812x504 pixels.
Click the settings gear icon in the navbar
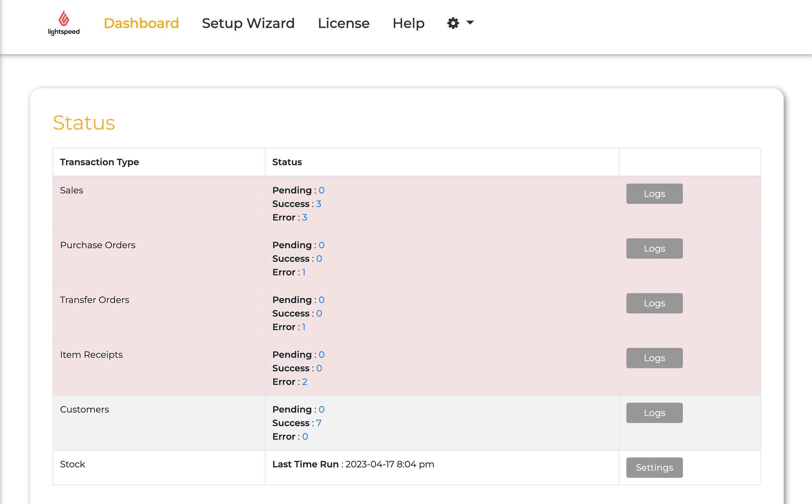[453, 23]
